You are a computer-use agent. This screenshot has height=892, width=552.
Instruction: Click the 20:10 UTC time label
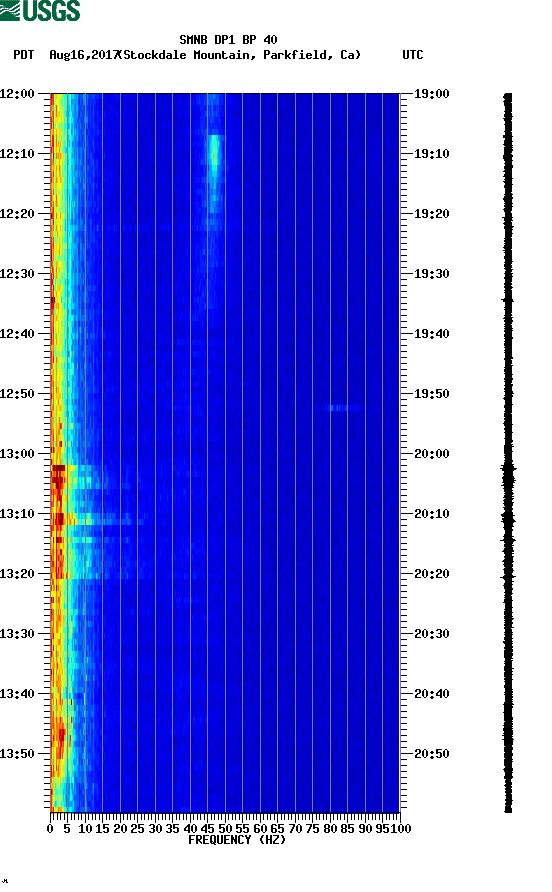[x=432, y=514]
